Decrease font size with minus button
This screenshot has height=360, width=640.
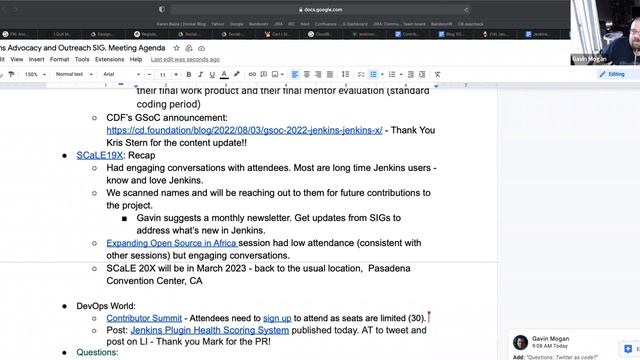(149, 74)
